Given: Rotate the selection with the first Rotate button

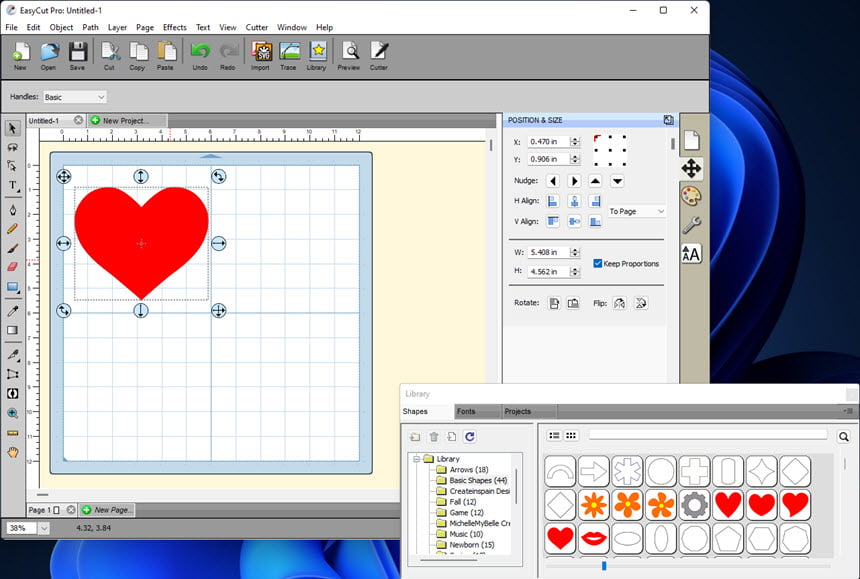Looking at the screenshot, I should coord(554,303).
